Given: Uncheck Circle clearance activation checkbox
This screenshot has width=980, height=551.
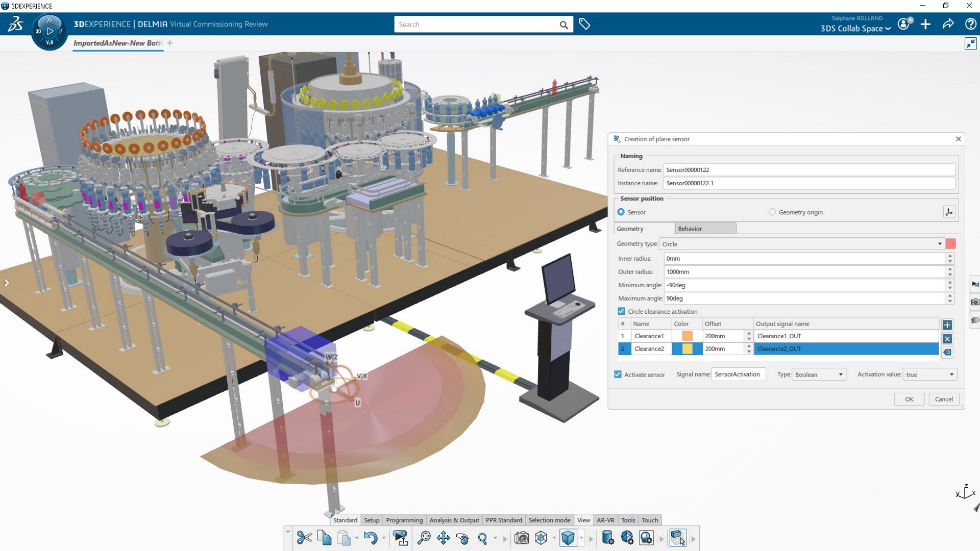Looking at the screenshot, I should point(621,311).
